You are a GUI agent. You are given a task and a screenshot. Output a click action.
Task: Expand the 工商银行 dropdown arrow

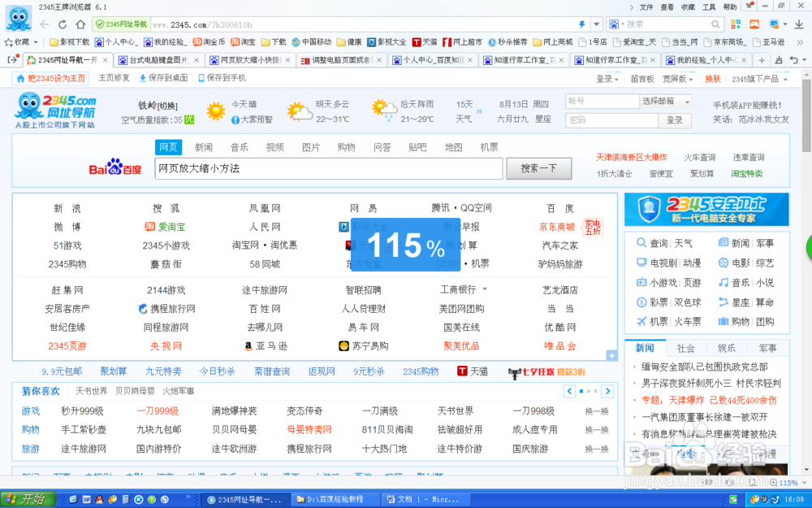(x=486, y=289)
